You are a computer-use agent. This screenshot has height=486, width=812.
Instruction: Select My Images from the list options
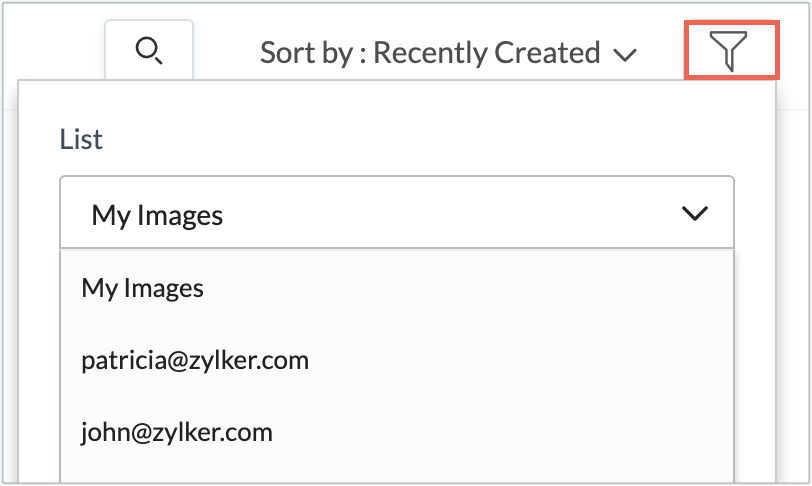143,289
